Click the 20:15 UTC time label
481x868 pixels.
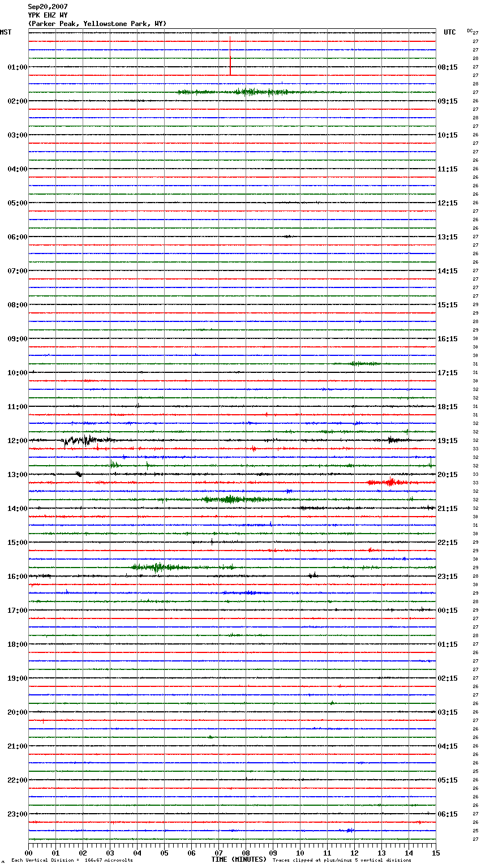point(448,475)
